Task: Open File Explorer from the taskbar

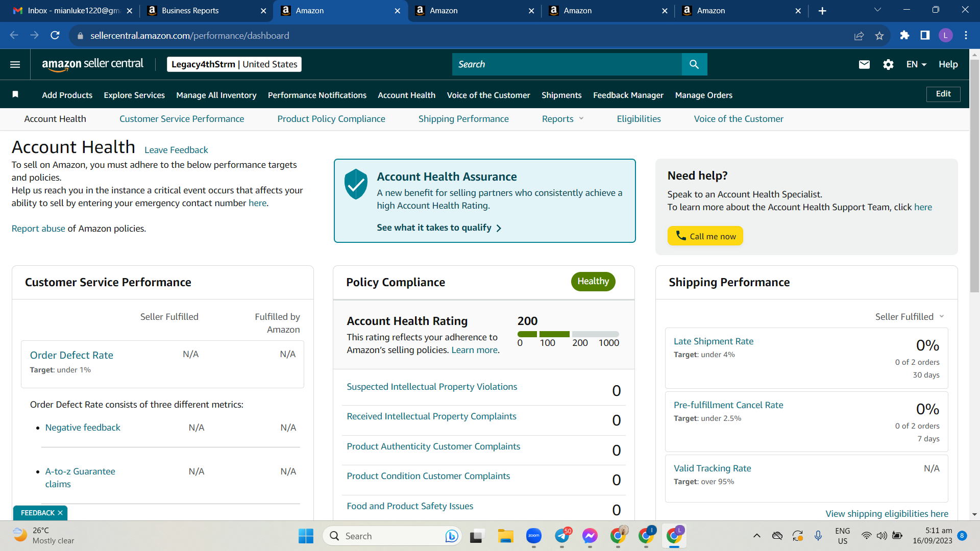Action: tap(505, 536)
